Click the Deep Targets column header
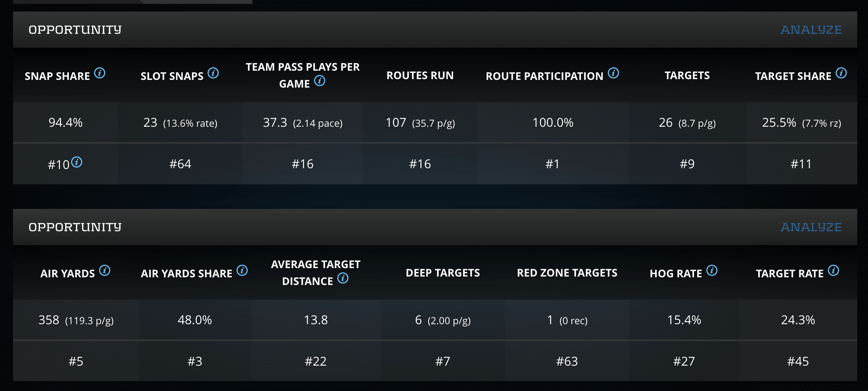868x391 pixels. pos(442,273)
